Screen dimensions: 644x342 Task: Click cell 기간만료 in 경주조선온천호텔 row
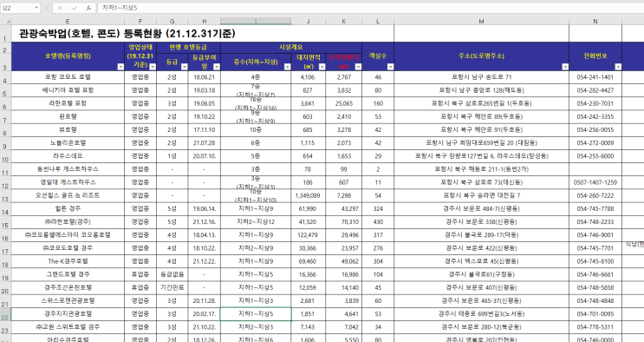tap(172, 287)
